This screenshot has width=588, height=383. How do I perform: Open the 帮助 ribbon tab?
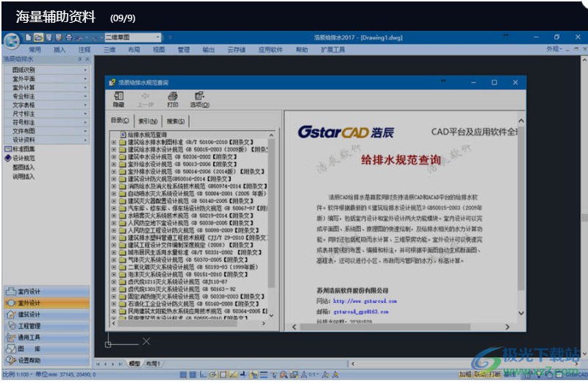click(x=301, y=49)
